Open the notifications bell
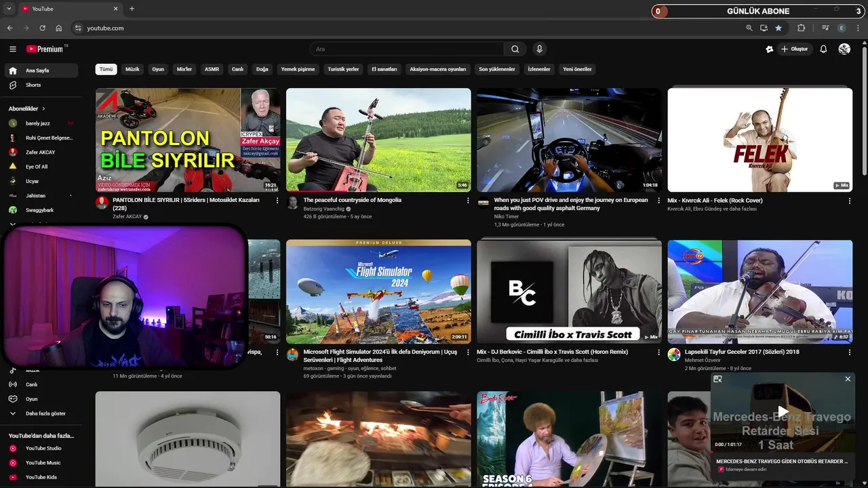Viewport: 868px width, 488px height. point(823,49)
